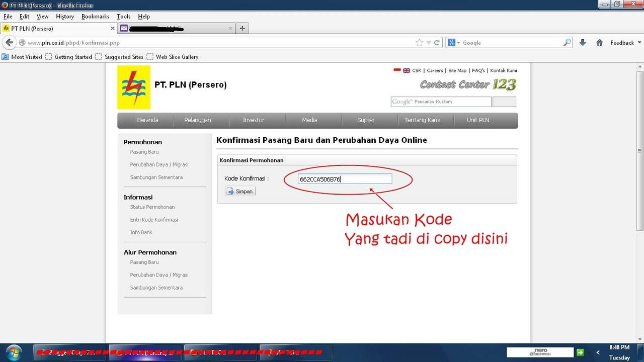
Task: Click the Nero search box on taskbar
Action: [x=540, y=352]
